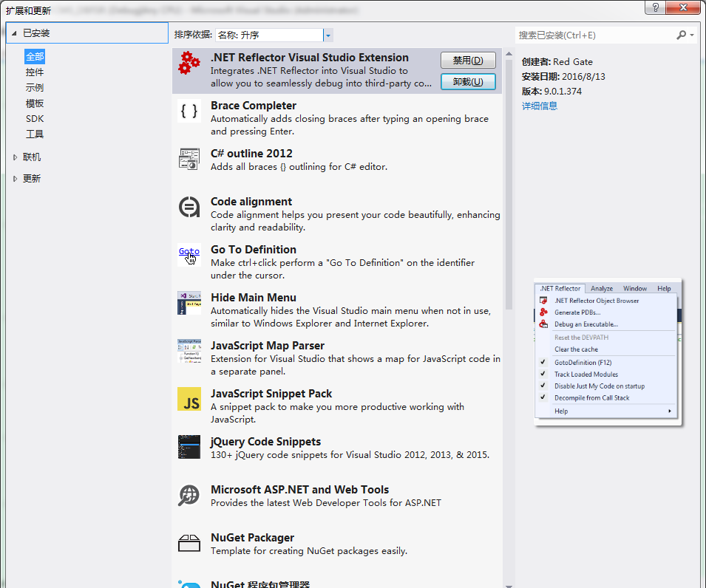706x588 pixels.
Task: Click the search magnifier icon
Action: 682,35
